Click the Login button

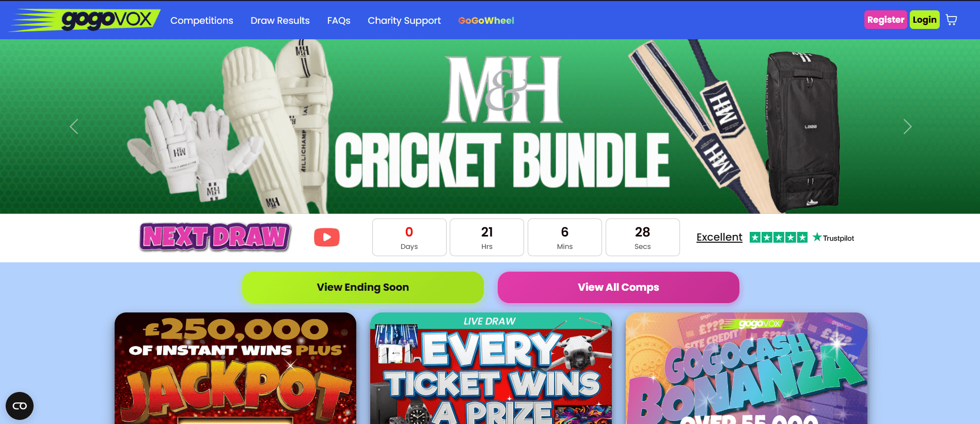(924, 20)
